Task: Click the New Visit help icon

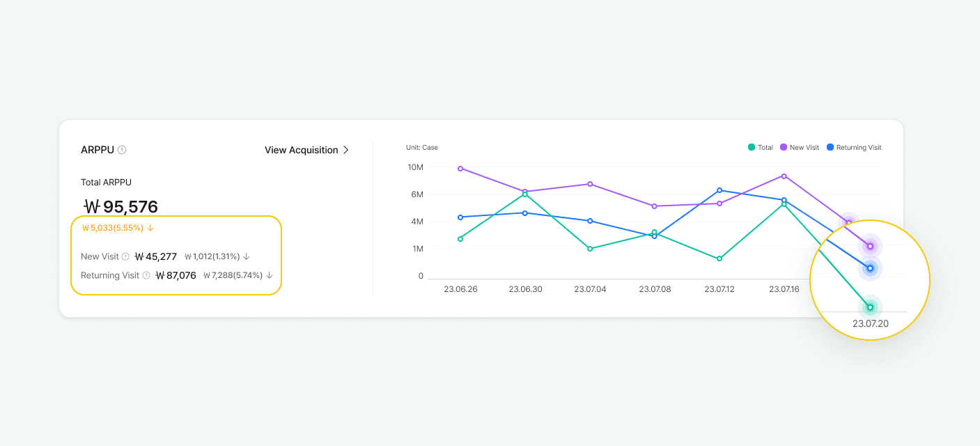Action: pyautogui.click(x=125, y=256)
